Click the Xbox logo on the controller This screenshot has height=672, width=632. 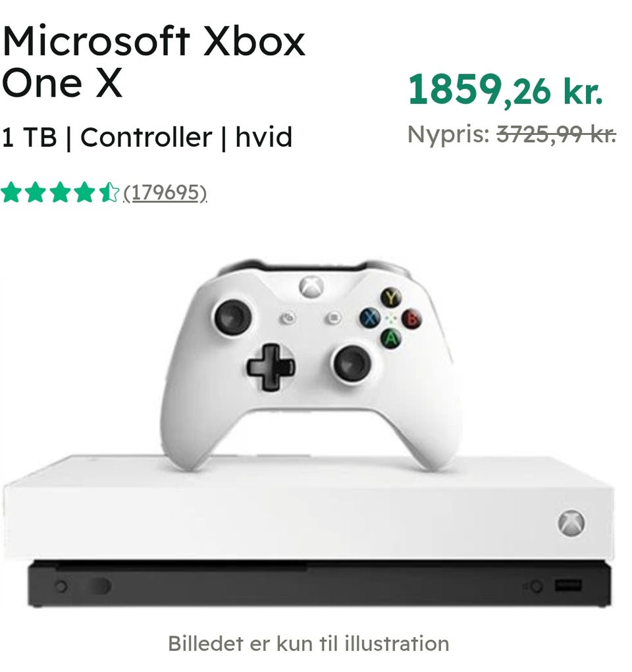[x=311, y=287]
